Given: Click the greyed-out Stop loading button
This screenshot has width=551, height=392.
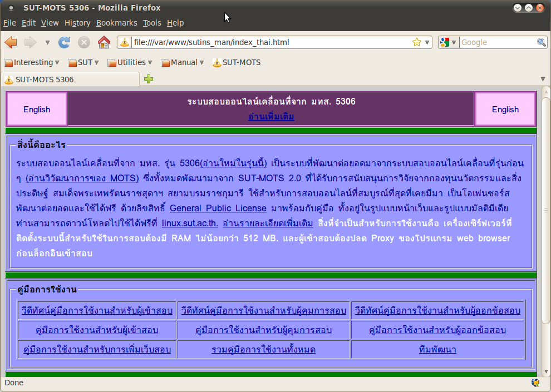Looking at the screenshot, I should click(x=83, y=42).
